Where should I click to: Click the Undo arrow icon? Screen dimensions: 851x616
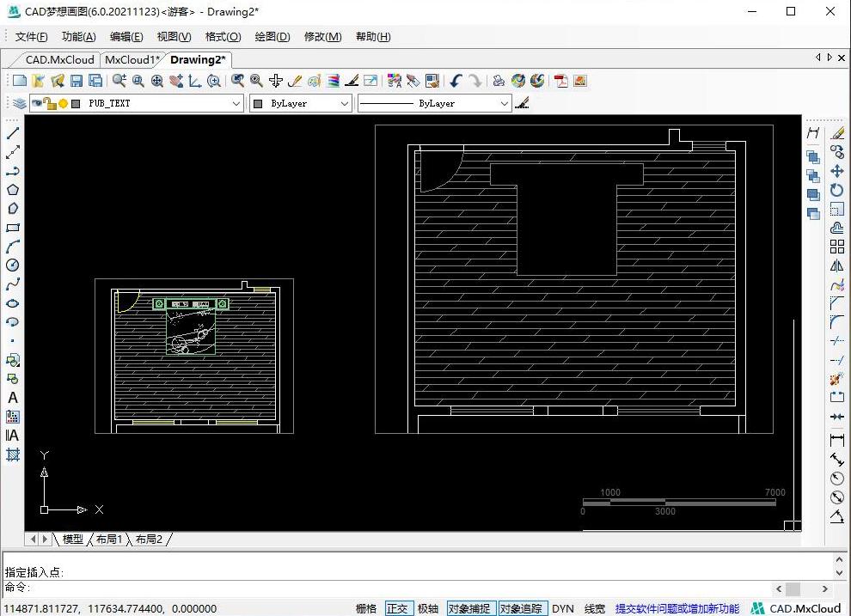(456, 81)
